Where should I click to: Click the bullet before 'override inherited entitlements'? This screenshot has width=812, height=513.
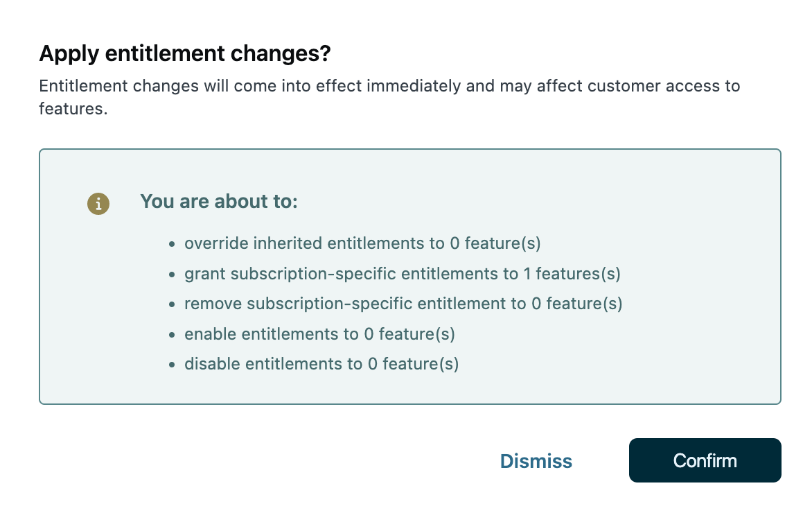pyautogui.click(x=172, y=244)
